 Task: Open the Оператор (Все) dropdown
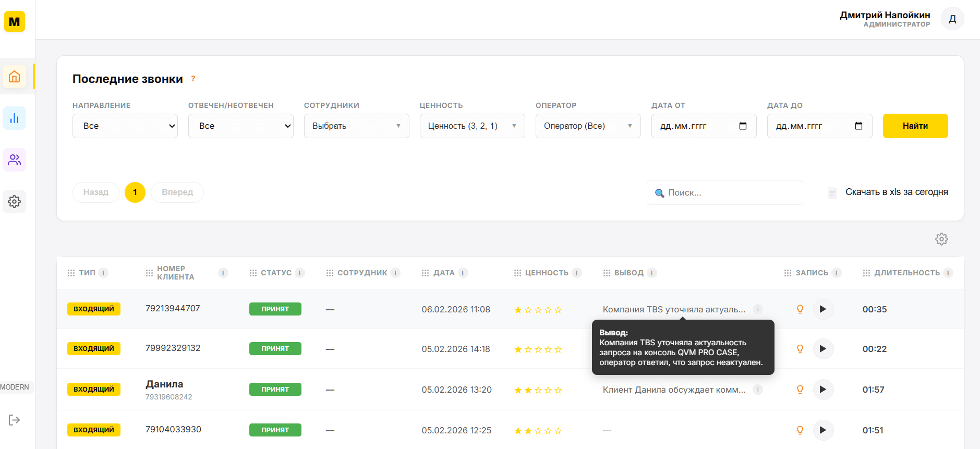[x=588, y=126]
